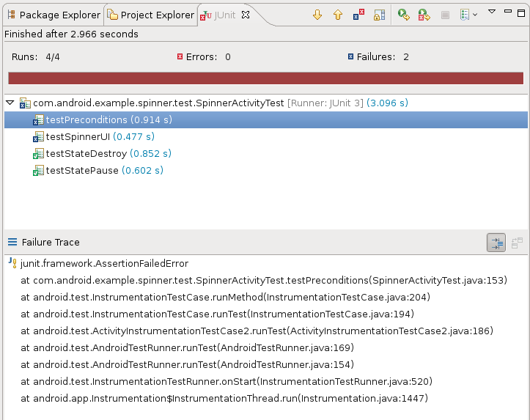Go to previous failed test arrow
530x420 pixels.
pyautogui.click(x=338, y=15)
